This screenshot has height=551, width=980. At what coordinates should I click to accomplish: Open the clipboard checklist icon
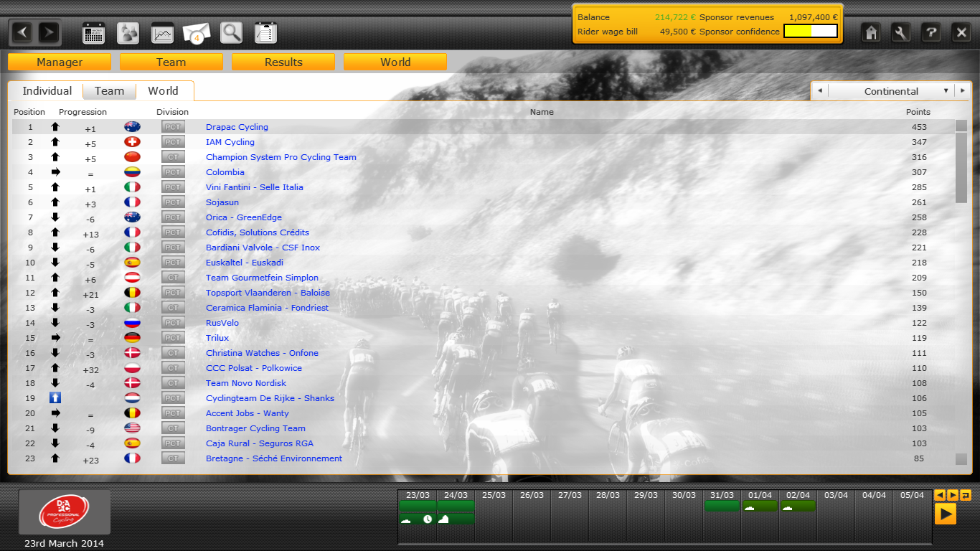click(265, 33)
